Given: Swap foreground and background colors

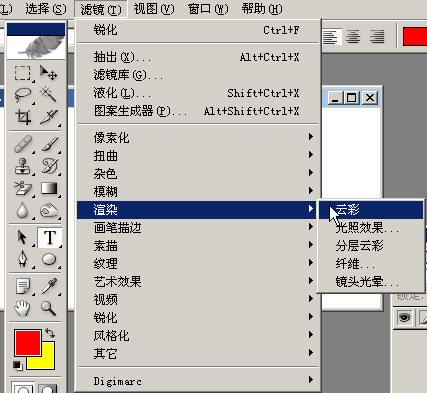Looking at the screenshot, I should click(50, 333).
